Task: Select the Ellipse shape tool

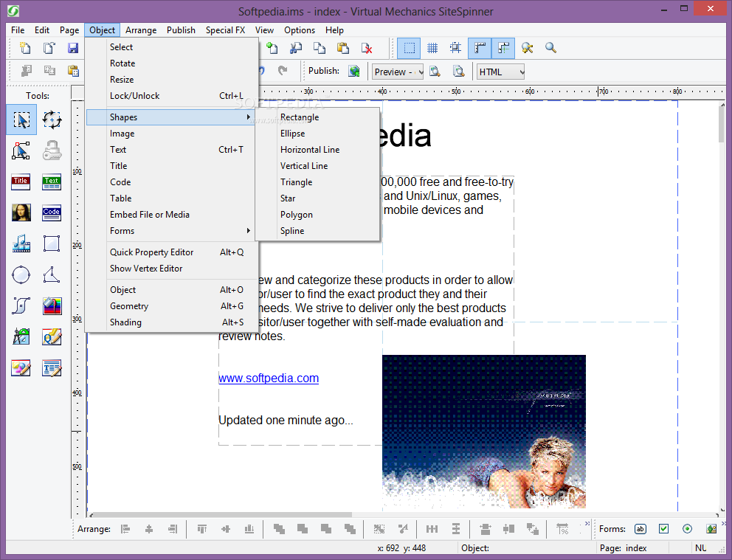Action: tap(21, 275)
